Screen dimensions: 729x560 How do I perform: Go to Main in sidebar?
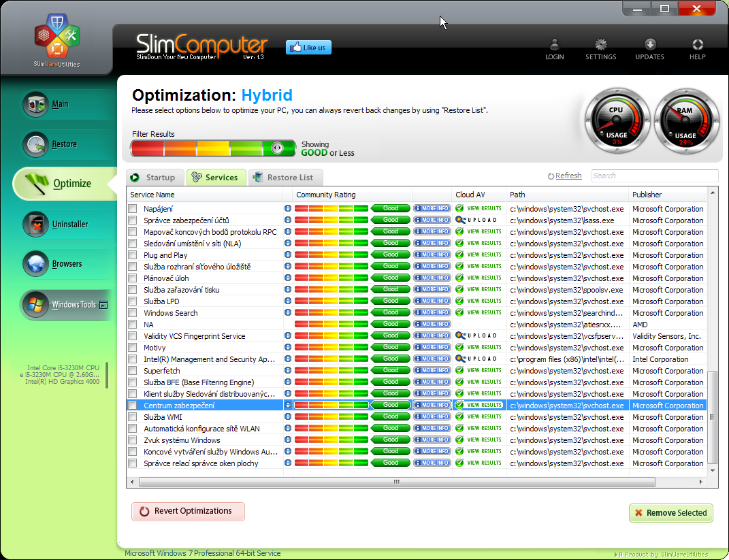pos(60,104)
